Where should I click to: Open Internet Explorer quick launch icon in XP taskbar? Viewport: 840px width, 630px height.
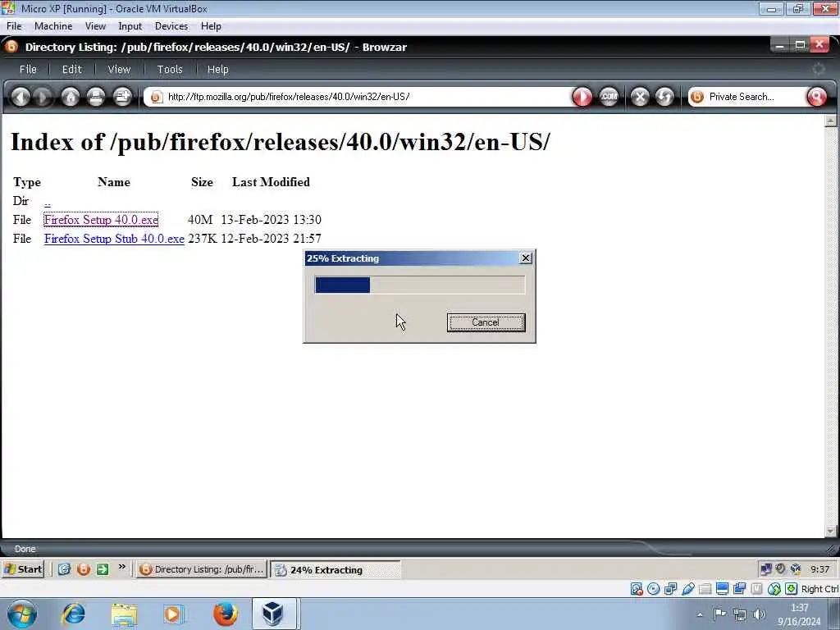tap(64, 569)
